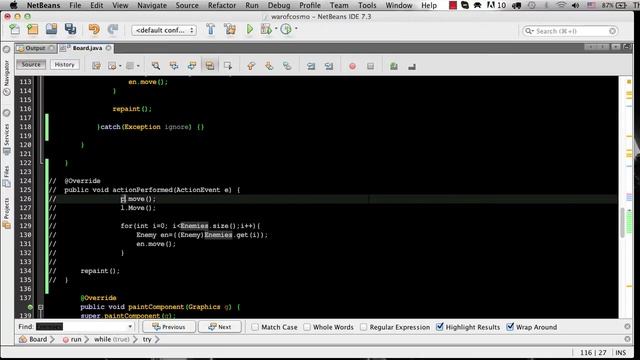The width and height of the screenshot is (640, 360).
Task: Uncheck Highlight Results checkbox
Action: [440, 327]
